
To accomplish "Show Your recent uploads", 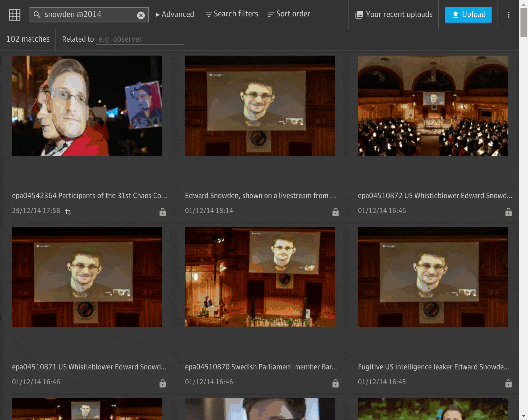I will 394,15.
